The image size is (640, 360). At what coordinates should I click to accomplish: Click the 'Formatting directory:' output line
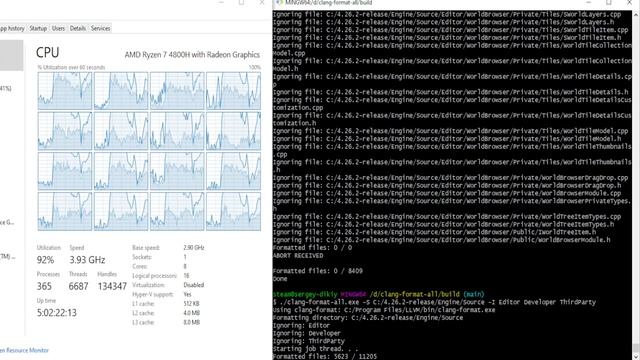[368, 318]
